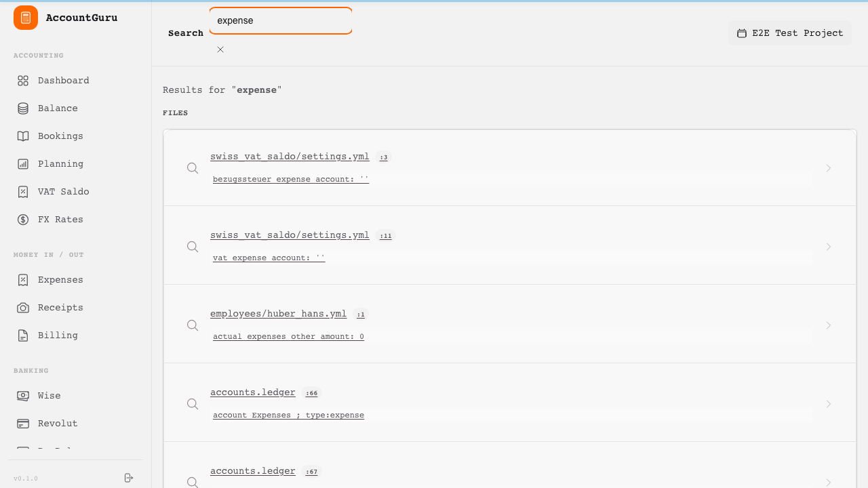Click the Bookings book icon
The height and width of the screenshot is (488, 868).
(x=23, y=136)
